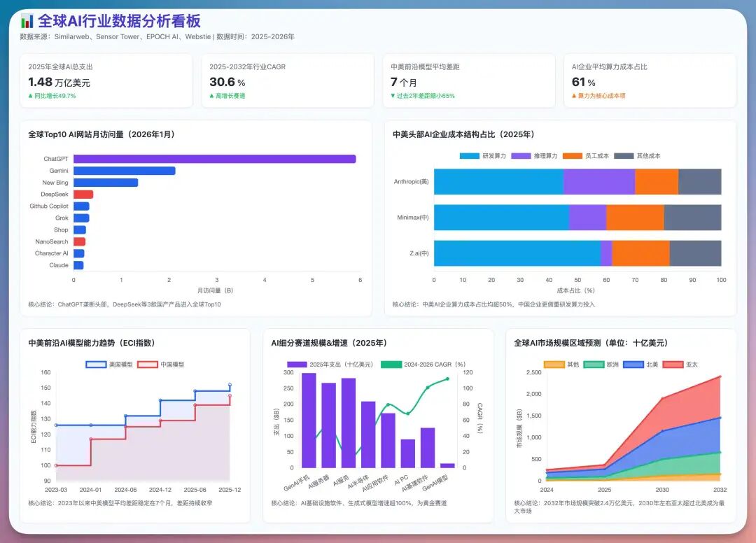Click the green arrow icon beside 高增长赛道
Screen dimensions: 756x543
210,96
